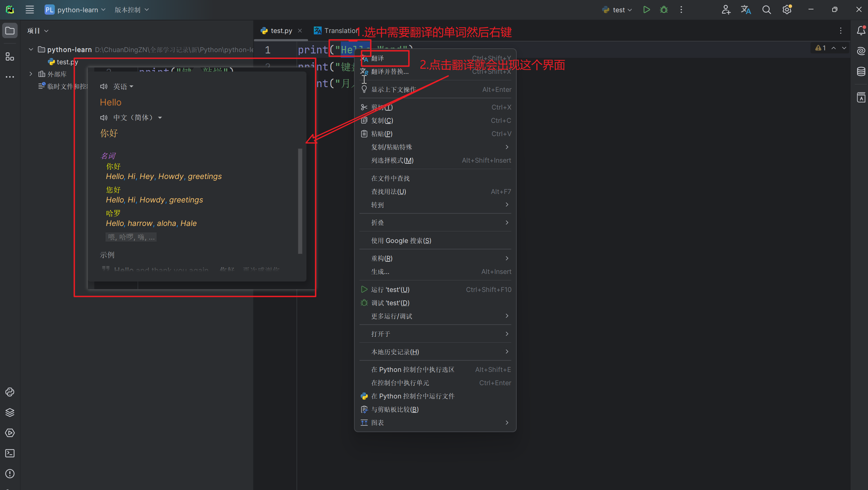868x490 pixels.
Task: Open the Terminal tool window
Action: [10, 453]
